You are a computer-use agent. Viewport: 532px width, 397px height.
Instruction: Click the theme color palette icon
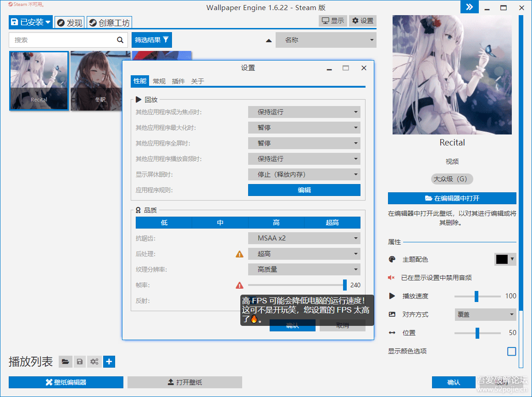(x=392, y=259)
